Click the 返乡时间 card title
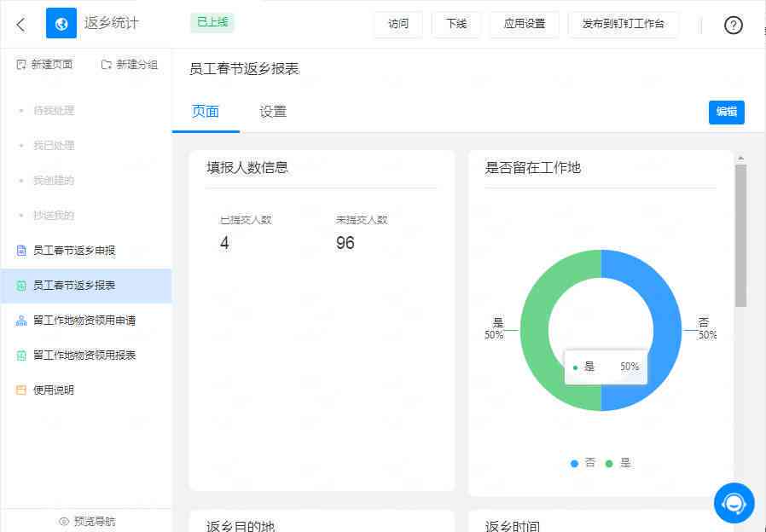Viewport: 766px width, 532px height. [x=513, y=526]
